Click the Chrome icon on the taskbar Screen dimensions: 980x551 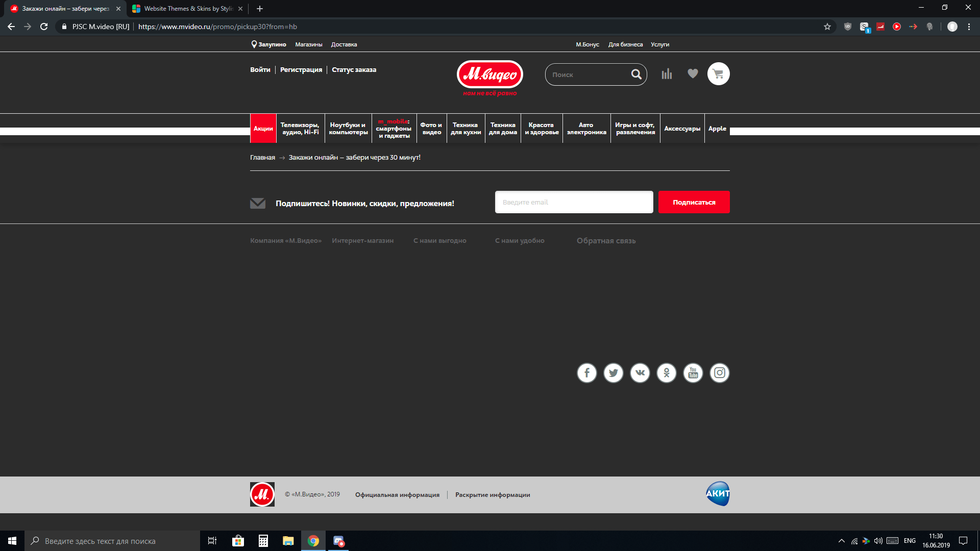tap(313, 541)
